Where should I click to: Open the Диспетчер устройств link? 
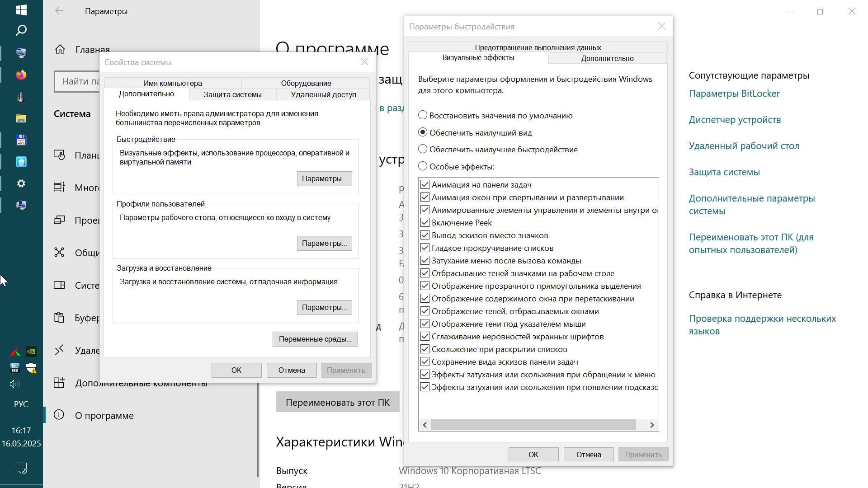click(735, 120)
